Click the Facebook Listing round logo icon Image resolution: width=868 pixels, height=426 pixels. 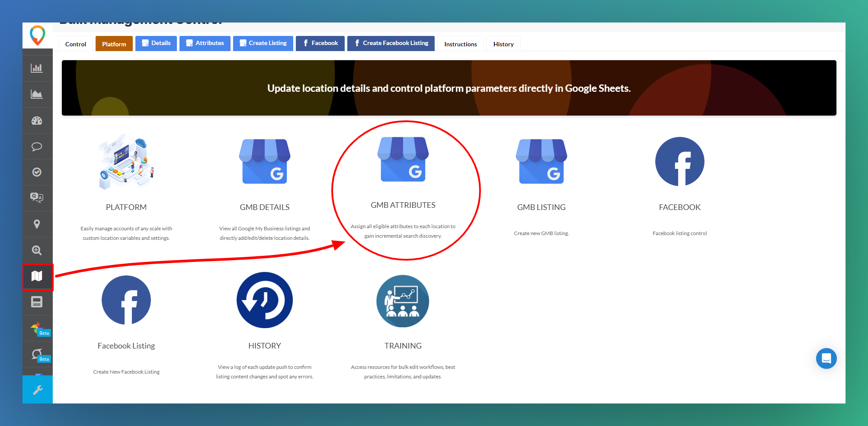(126, 300)
